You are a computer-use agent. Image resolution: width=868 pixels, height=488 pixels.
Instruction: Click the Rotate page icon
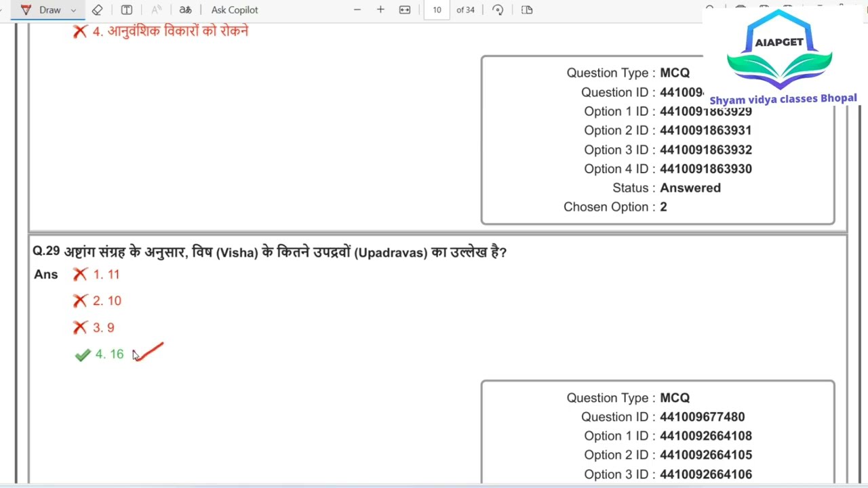click(498, 9)
